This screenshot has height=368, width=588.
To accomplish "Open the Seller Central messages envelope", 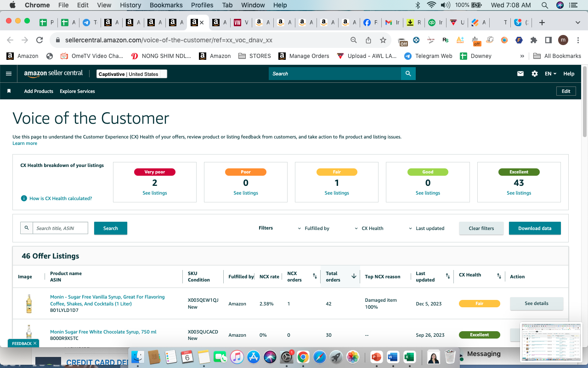I will (x=520, y=74).
